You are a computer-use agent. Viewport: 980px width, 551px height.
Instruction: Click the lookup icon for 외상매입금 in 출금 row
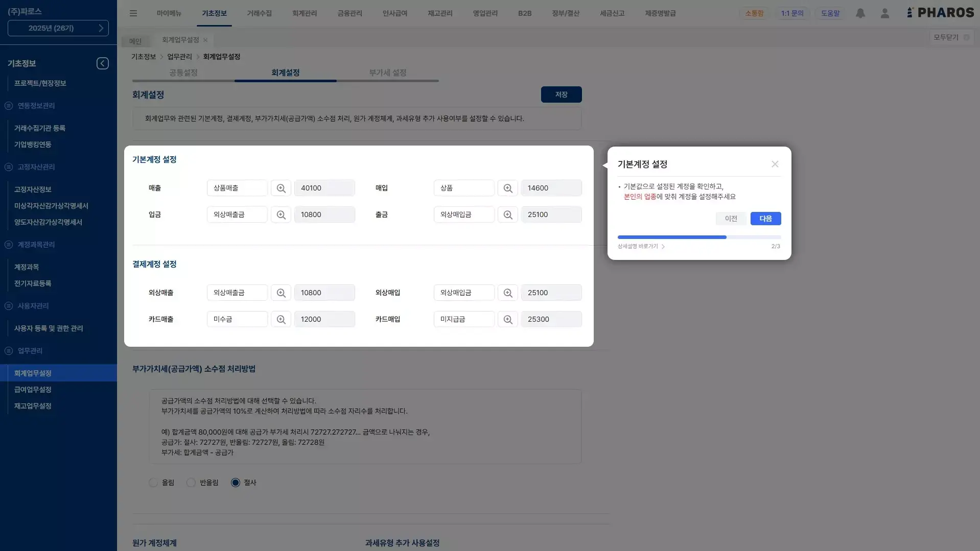[x=507, y=214]
